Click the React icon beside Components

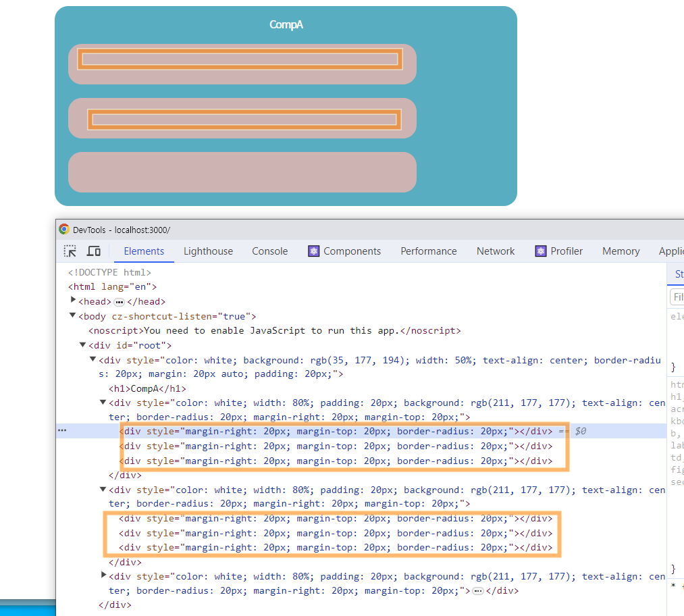314,251
